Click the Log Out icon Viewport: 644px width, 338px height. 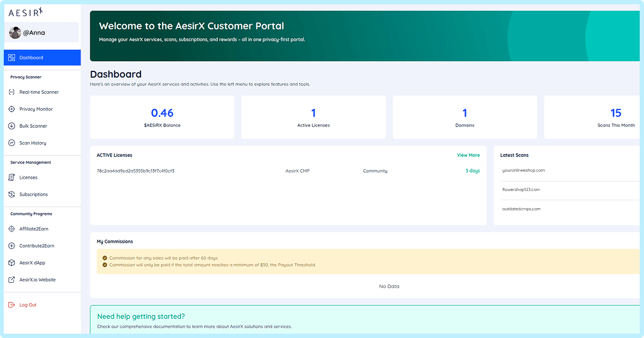[12, 305]
